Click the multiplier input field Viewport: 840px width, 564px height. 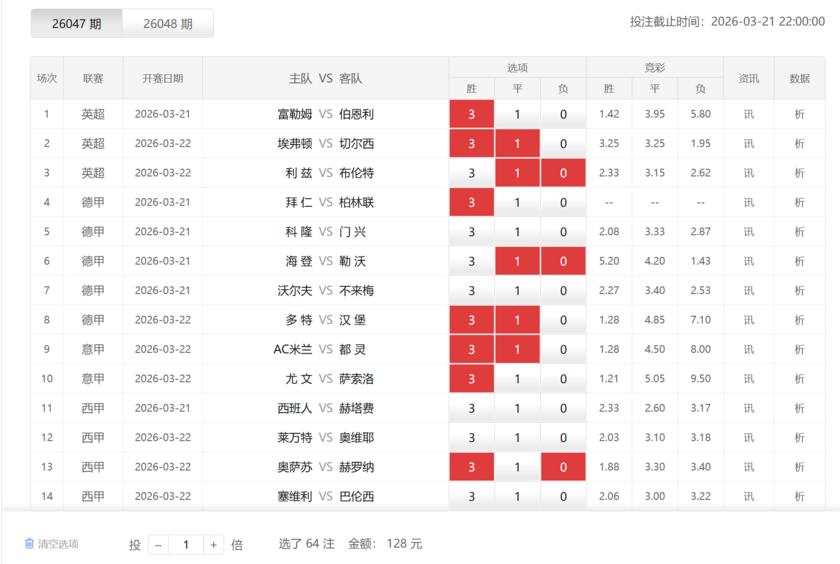point(186,545)
